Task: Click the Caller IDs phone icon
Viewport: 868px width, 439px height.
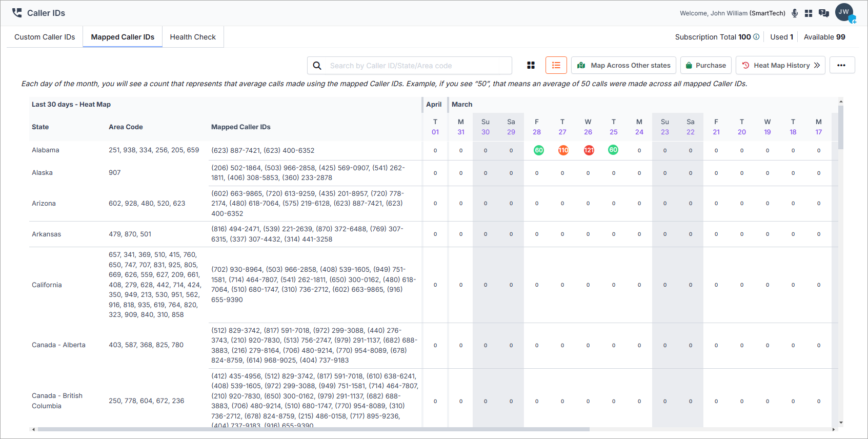Action: pyautogui.click(x=17, y=13)
